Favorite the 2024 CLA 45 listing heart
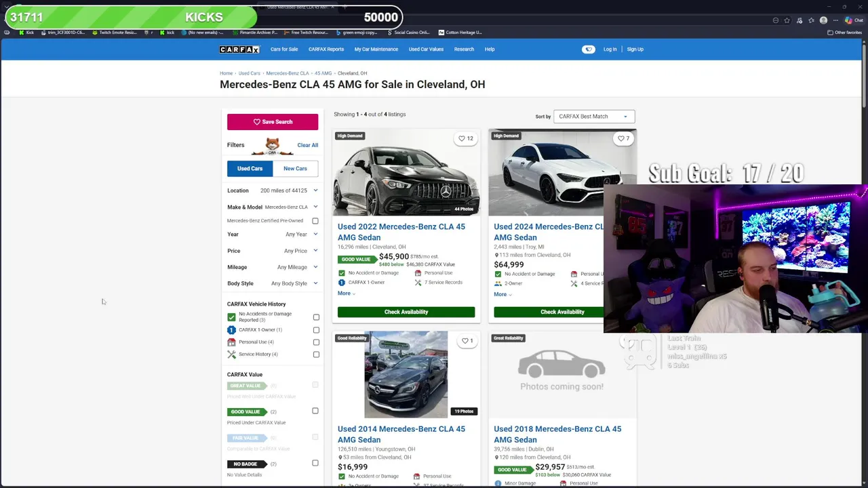The height and width of the screenshot is (488, 868). (623, 138)
